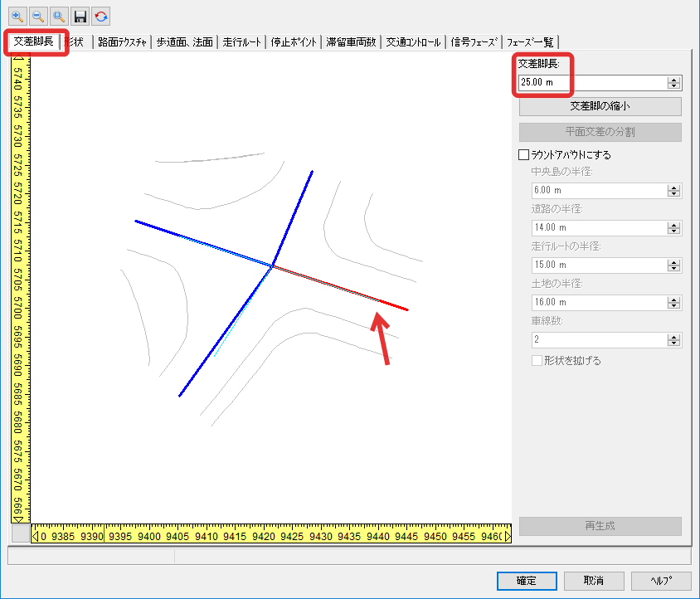Click the 交差脚長 spinner arrows

pos(674,83)
